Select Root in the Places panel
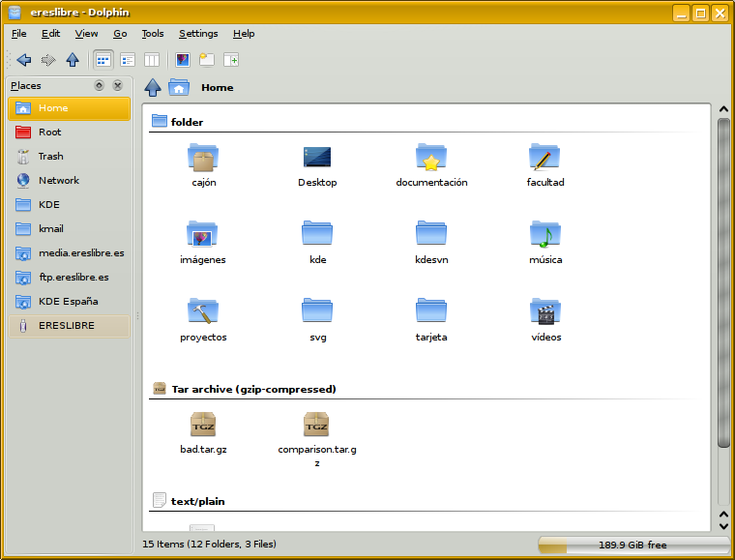 coord(70,133)
